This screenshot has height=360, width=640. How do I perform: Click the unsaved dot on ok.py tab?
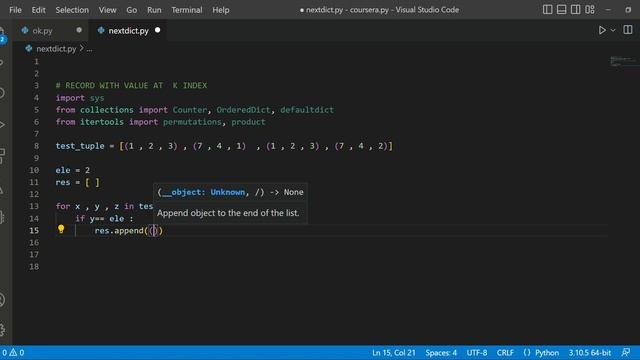coord(79,30)
